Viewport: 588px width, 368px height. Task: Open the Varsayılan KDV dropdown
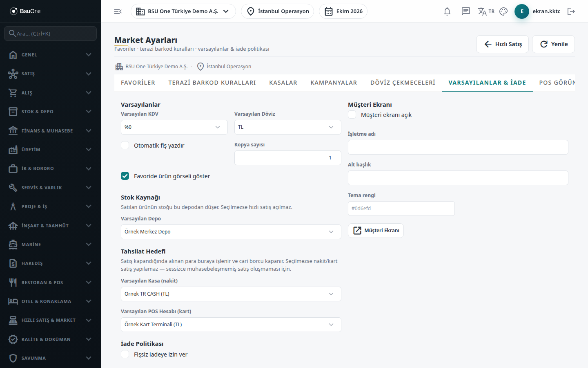click(174, 127)
